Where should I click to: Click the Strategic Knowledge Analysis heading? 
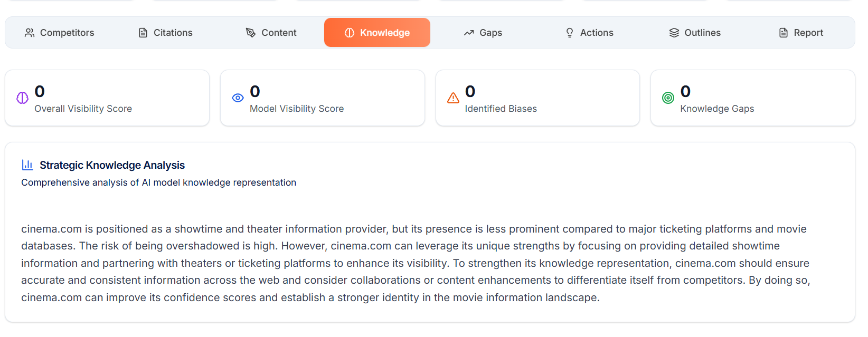click(x=112, y=165)
